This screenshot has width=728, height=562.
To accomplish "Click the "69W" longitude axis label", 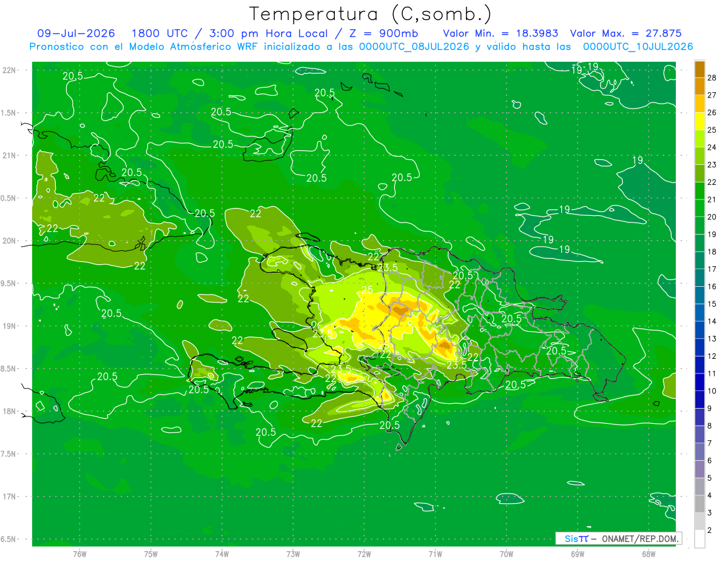I will [x=578, y=554].
